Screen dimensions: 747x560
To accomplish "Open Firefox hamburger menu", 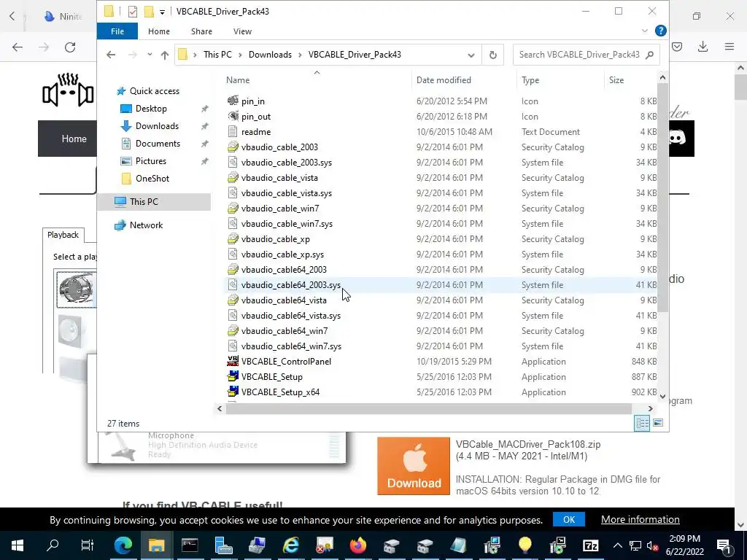I will (729, 47).
